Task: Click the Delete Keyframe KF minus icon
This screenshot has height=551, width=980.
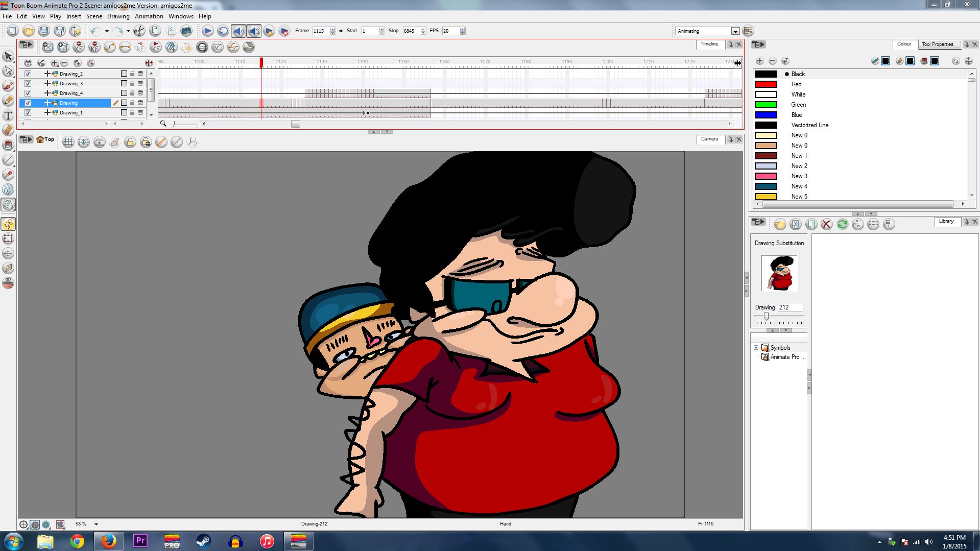Action: tap(94, 47)
